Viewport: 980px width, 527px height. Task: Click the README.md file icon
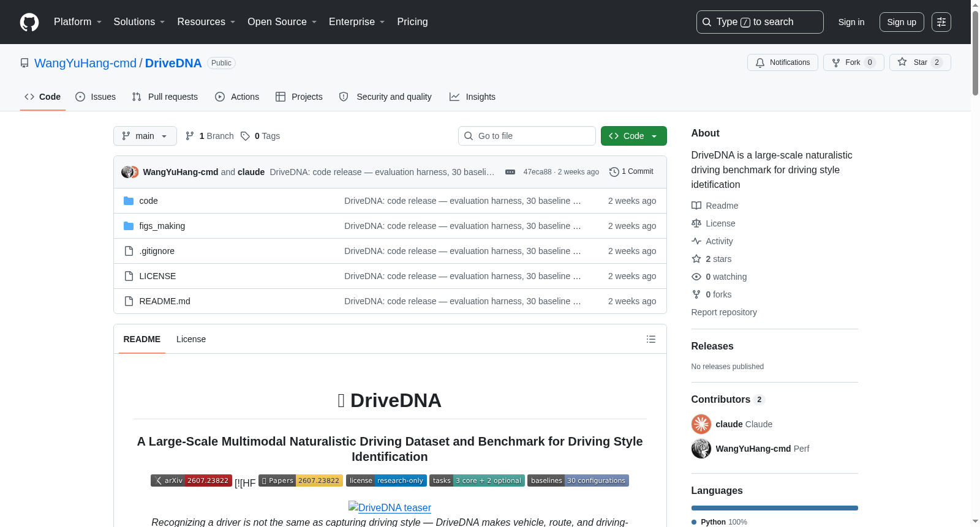[129, 301]
